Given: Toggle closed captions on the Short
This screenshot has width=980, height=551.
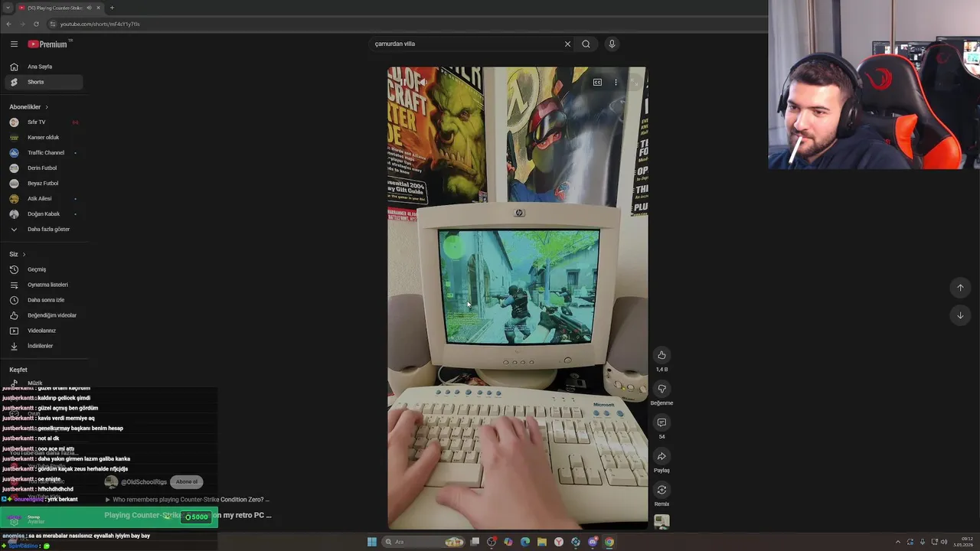Looking at the screenshot, I should coord(597,83).
